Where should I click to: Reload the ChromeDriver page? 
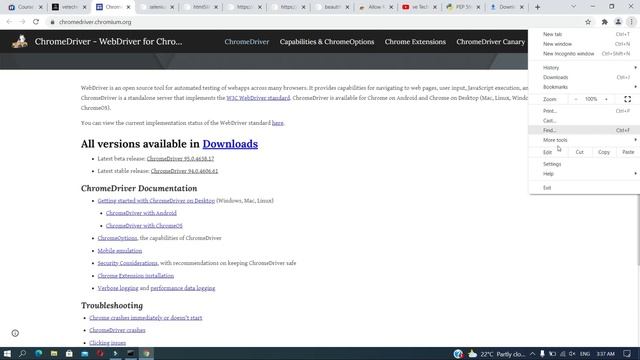coord(36,22)
